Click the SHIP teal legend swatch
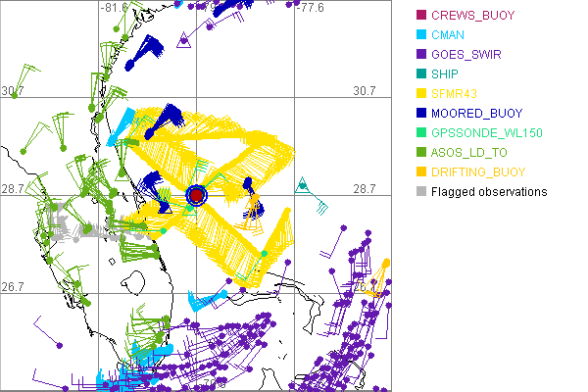This screenshot has height=392, width=588. tap(420, 73)
